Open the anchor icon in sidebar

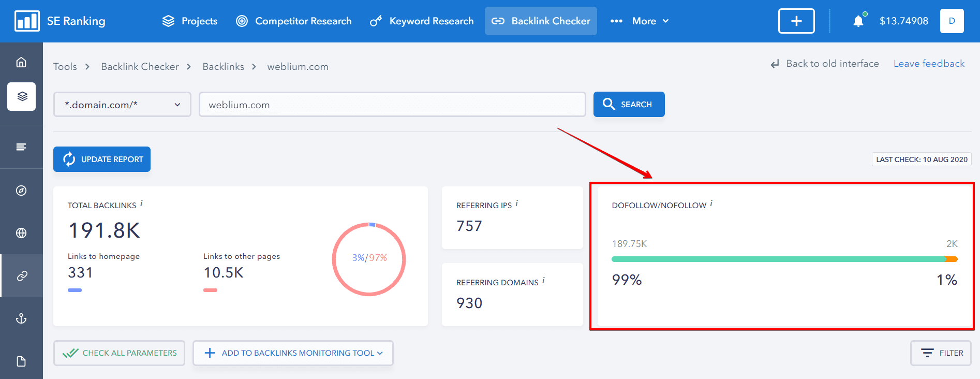21,318
